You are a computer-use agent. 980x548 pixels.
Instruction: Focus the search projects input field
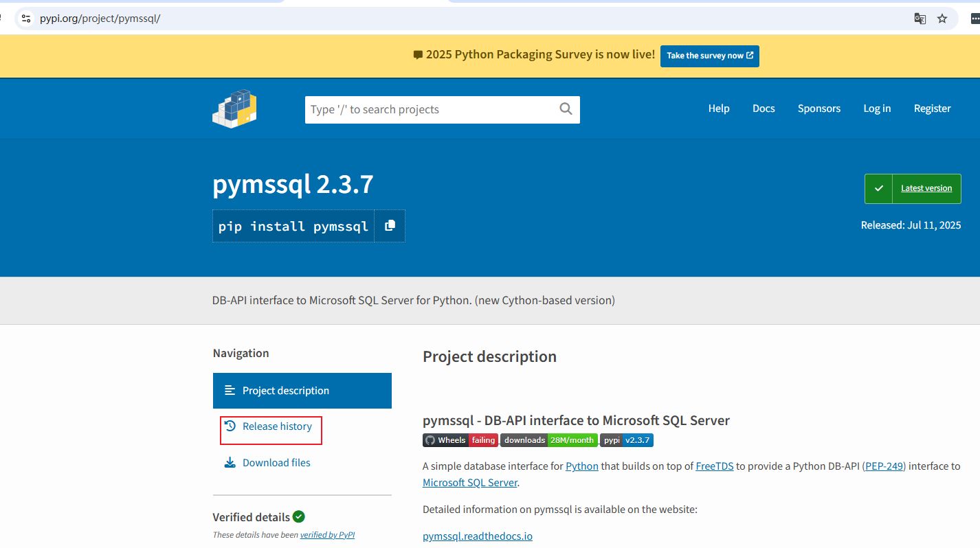point(430,109)
